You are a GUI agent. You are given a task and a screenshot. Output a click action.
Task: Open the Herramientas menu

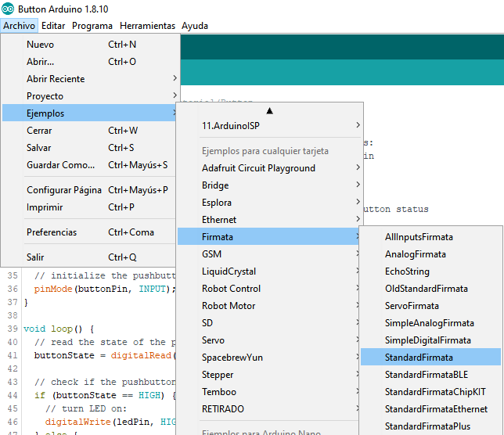[147, 26]
